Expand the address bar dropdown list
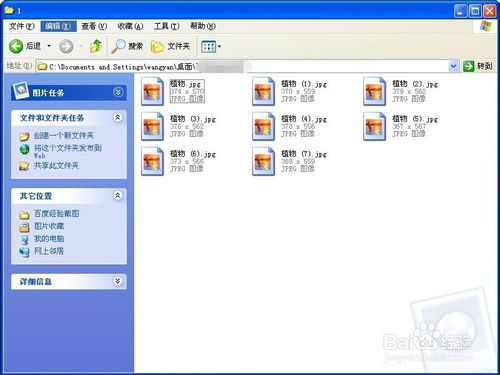This screenshot has width=500, height=375. pos(453,66)
